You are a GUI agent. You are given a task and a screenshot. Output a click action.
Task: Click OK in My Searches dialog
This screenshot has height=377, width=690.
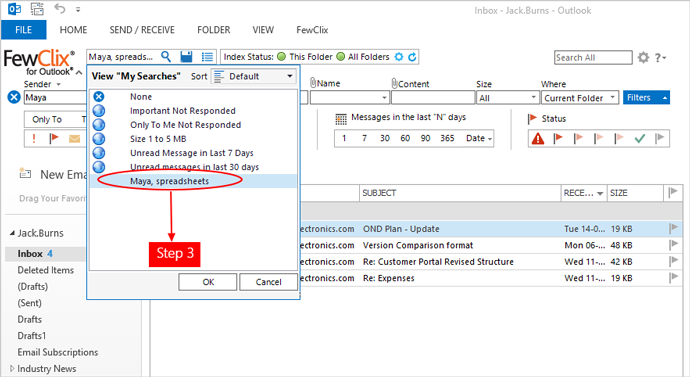pos(208,282)
